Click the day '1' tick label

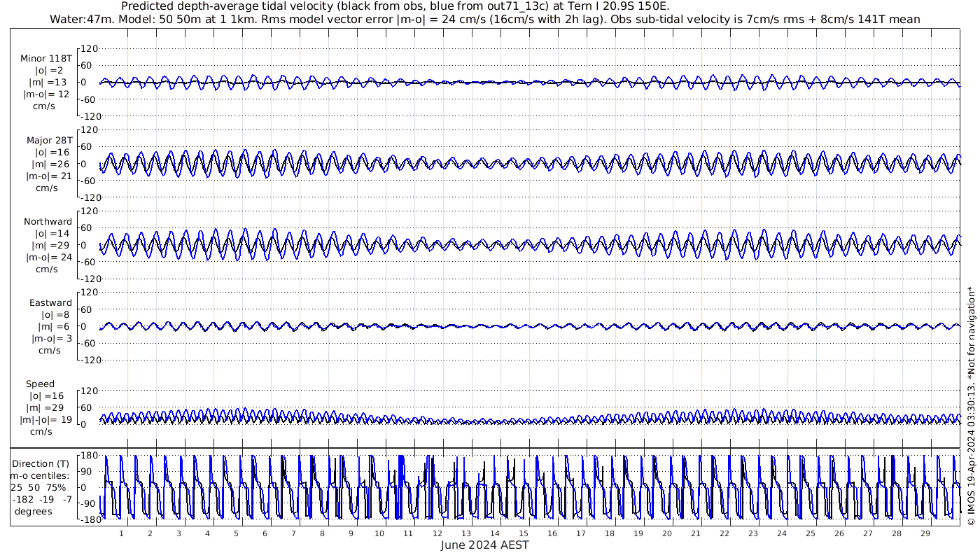[121, 533]
